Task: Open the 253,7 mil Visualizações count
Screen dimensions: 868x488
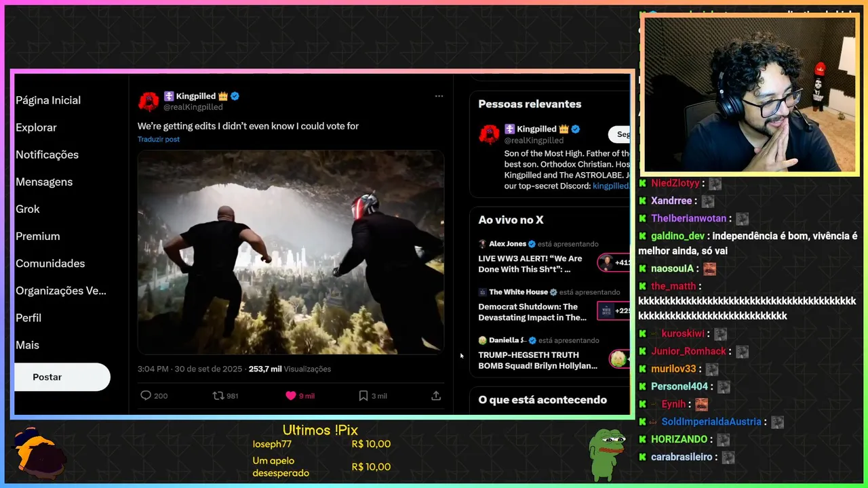Action: tap(290, 369)
